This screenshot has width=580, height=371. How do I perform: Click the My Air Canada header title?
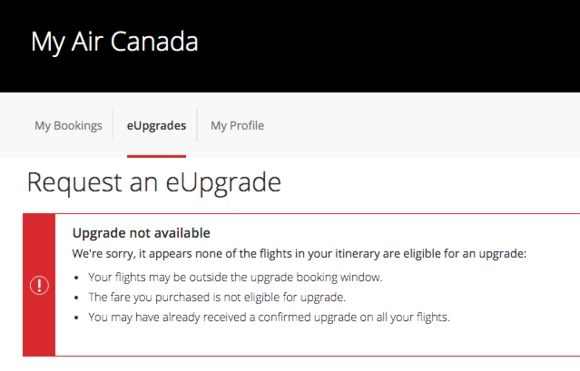point(115,42)
